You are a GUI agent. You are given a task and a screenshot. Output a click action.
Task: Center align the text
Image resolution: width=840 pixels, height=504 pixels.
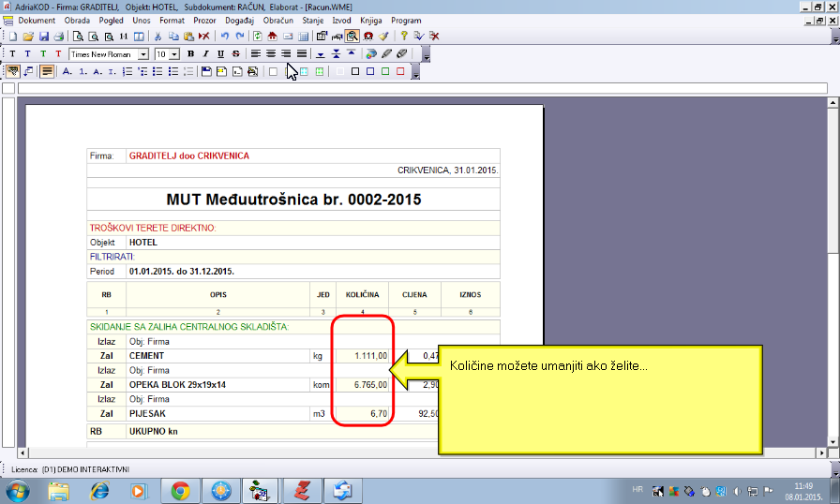point(271,54)
